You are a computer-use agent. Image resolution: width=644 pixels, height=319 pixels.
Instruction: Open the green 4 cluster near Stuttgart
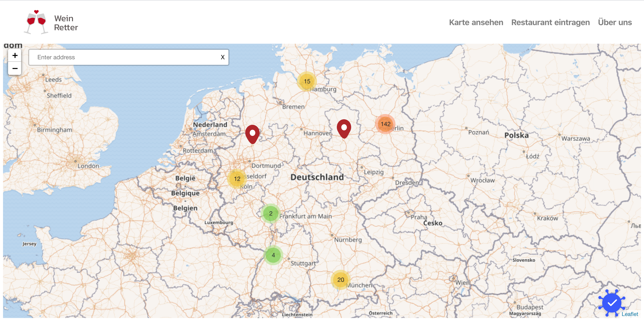click(x=273, y=255)
